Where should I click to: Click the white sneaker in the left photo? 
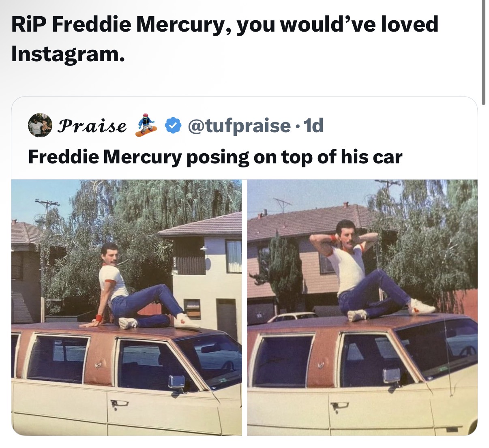coord(187,321)
